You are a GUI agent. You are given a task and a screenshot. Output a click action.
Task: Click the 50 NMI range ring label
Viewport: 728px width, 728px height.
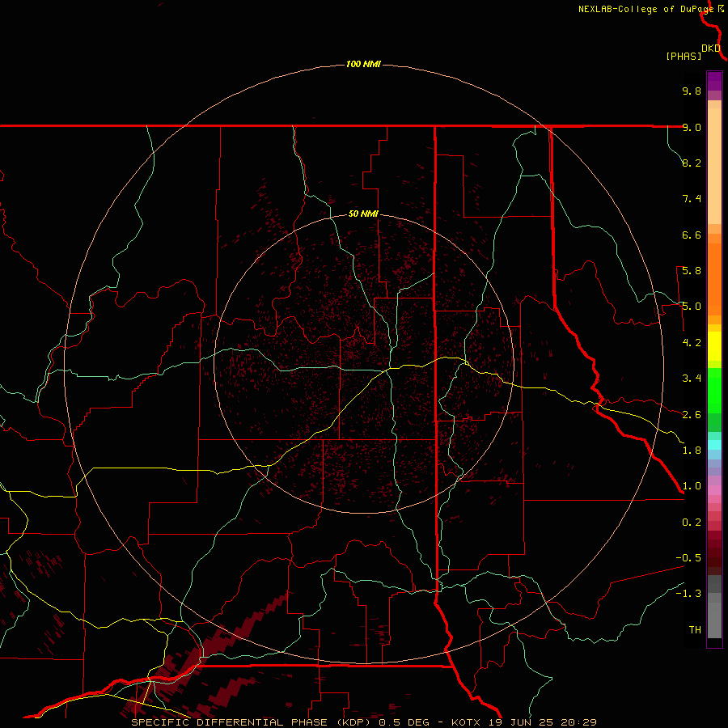coord(363,214)
